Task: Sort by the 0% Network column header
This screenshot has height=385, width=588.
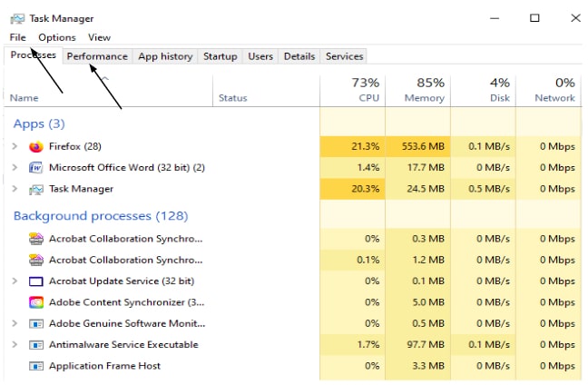Action: pyautogui.click(x=549, y=90)
